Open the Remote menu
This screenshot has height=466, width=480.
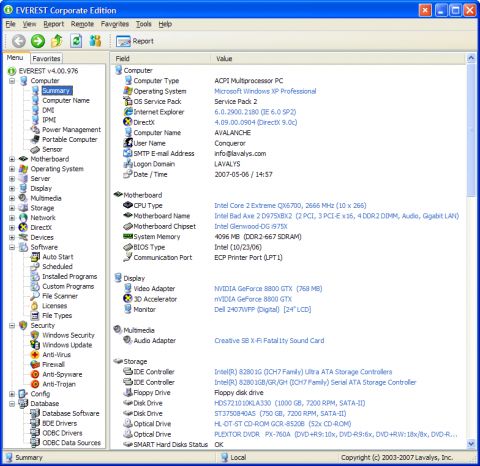(82, 24)
